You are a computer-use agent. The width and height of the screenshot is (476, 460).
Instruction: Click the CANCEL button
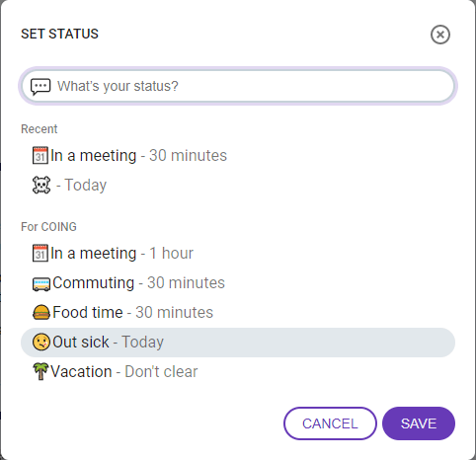click(330, 423)
